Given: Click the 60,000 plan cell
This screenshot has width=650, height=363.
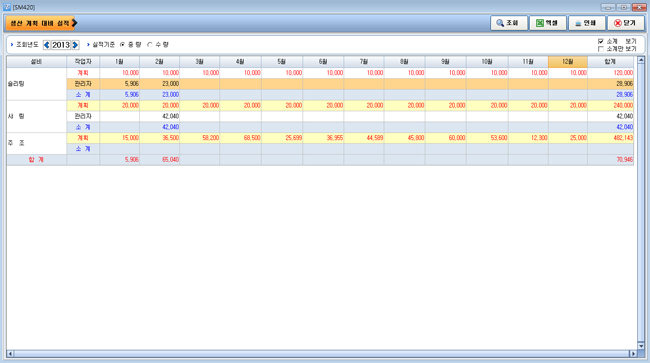Looking at the screenshot, I should click(x=446, y=138).
